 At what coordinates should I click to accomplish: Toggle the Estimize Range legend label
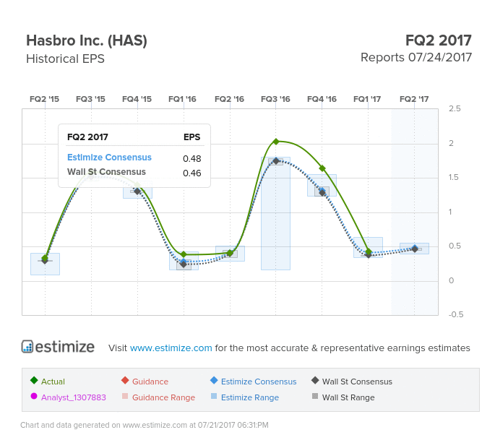[250, 397]
